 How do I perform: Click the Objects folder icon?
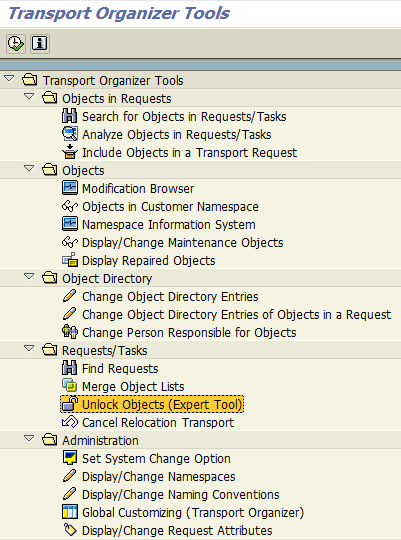[50, 170]
